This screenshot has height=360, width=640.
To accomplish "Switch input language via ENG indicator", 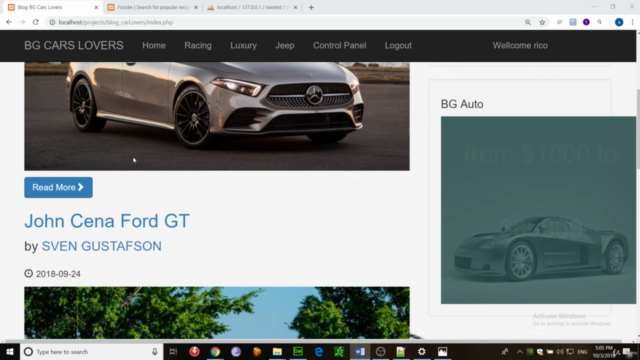I will click(582, 352).
